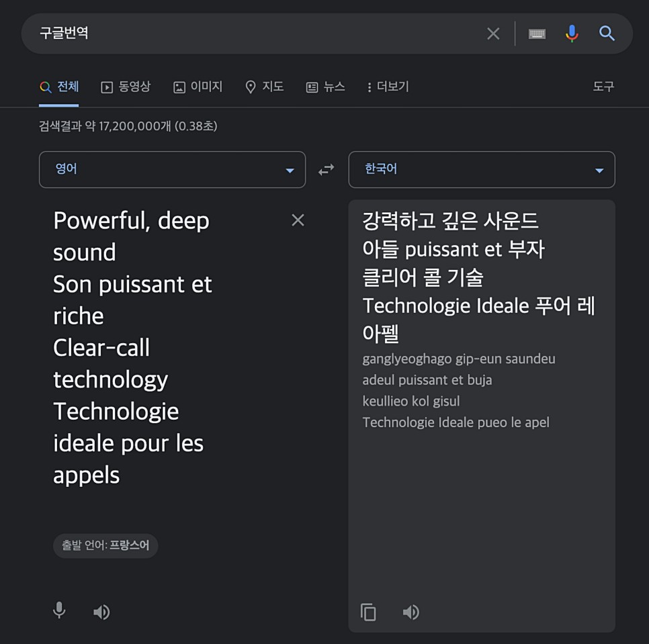Click the voice search microphone in search bar

coord(572,33)
